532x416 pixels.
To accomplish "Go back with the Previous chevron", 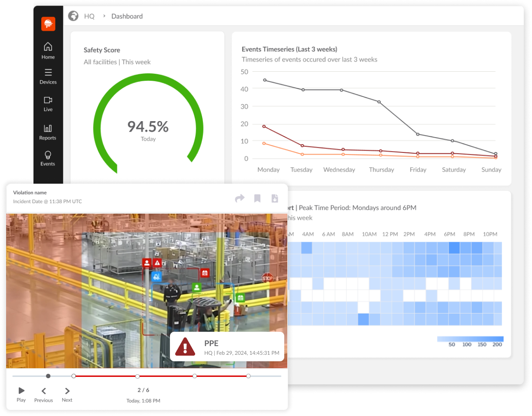I will click(x=43, y=390).
